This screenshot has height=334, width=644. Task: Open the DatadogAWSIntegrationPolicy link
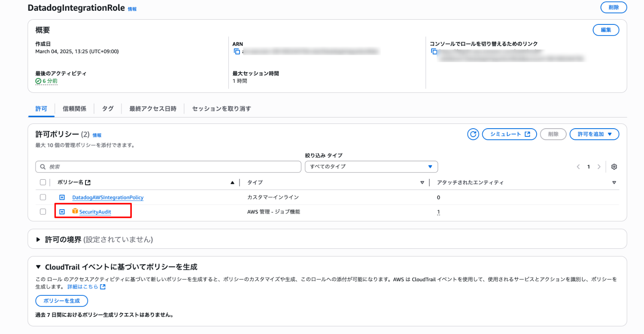pos(108,198)
